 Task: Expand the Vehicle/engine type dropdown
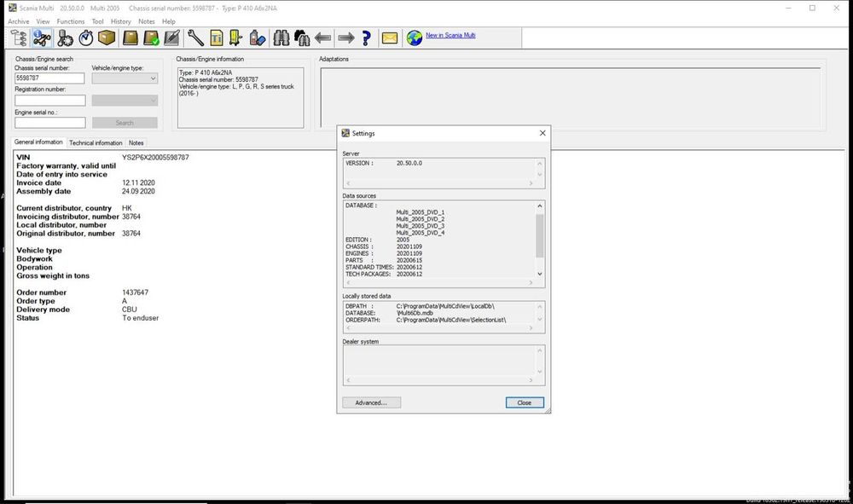[125, 78]
